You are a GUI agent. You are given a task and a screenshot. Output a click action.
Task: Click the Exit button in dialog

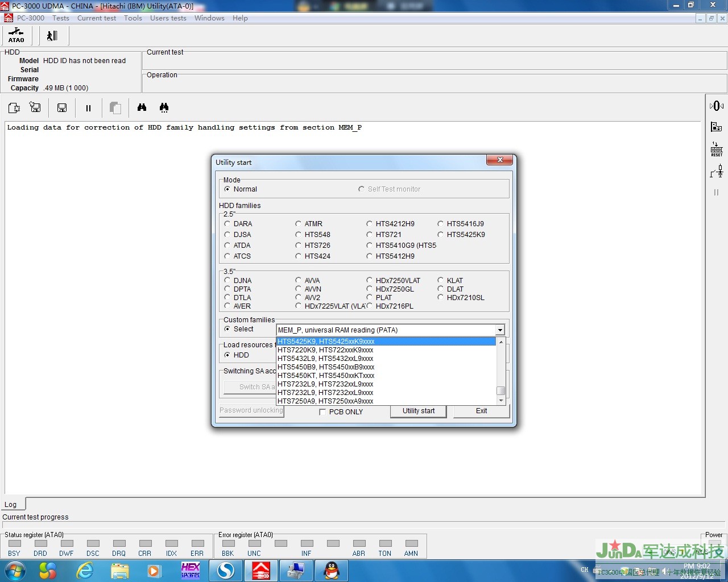tap(482, 411)
